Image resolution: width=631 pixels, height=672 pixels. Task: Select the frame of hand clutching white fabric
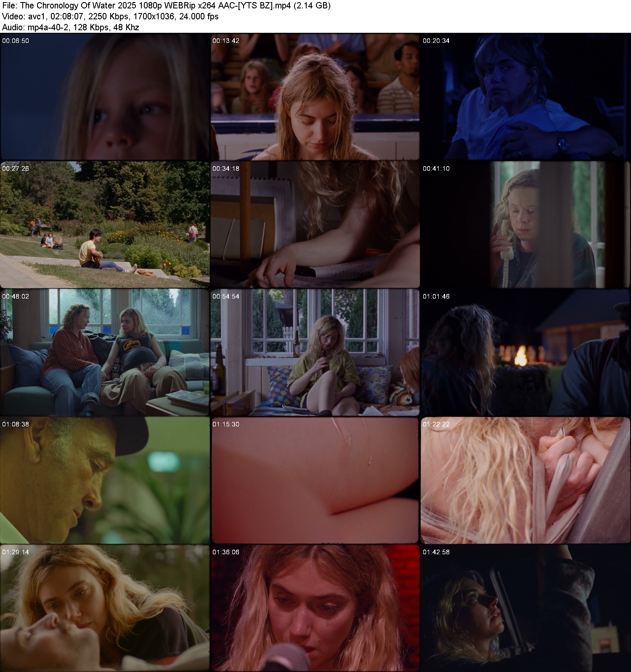[526, 480]
